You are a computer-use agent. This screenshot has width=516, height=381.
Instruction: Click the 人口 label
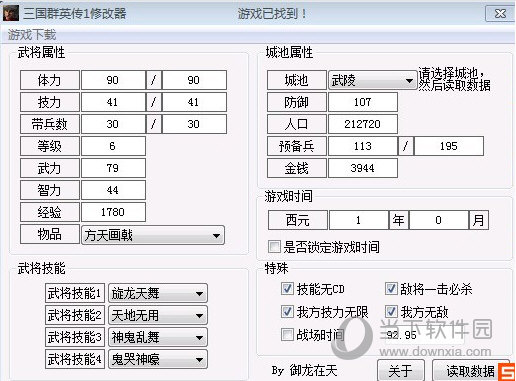point(297,124)
